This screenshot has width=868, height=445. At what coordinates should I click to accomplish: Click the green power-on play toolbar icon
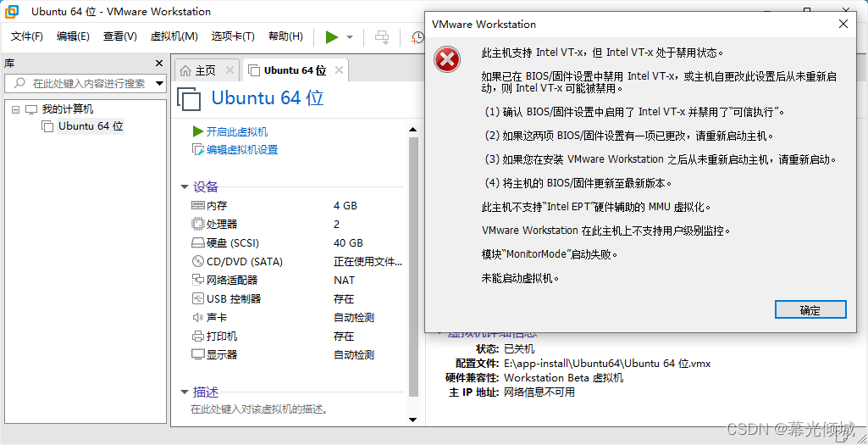click(332, 37)
